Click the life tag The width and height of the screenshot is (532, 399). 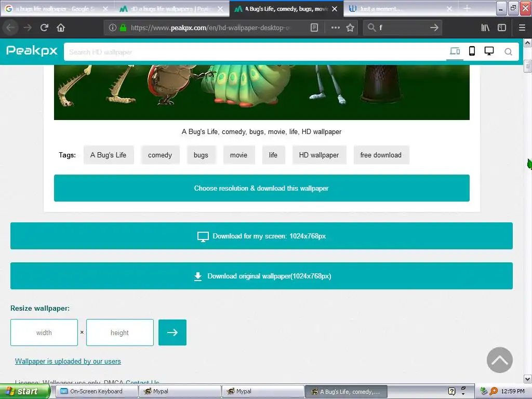coord(273,155)
